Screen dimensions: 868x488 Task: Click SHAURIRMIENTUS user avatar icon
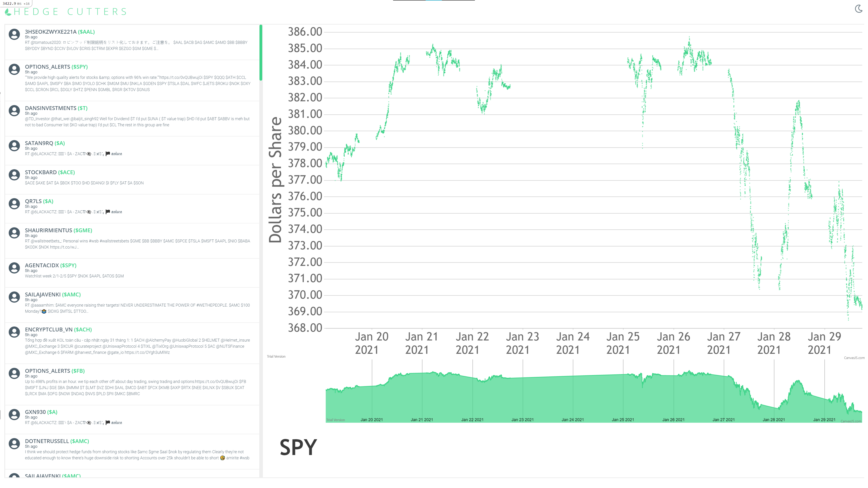click(x=14, y=233)
